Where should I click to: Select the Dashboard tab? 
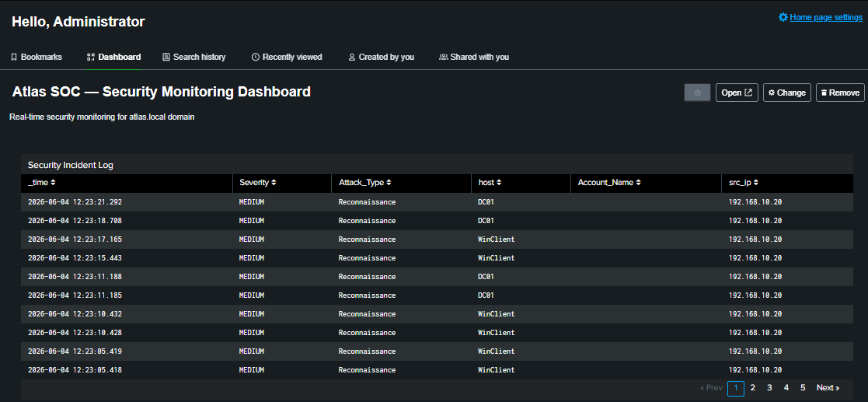pos(114,57)
